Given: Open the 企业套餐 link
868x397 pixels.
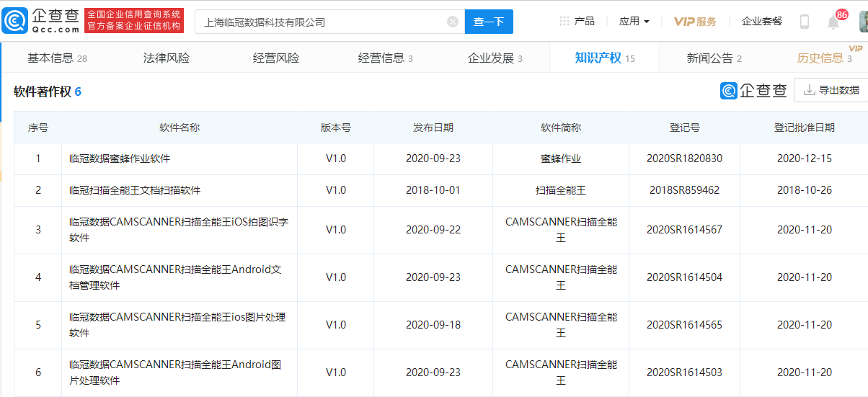Looking at the screenshot, I should pyautogui.click(x=762, y=22).
